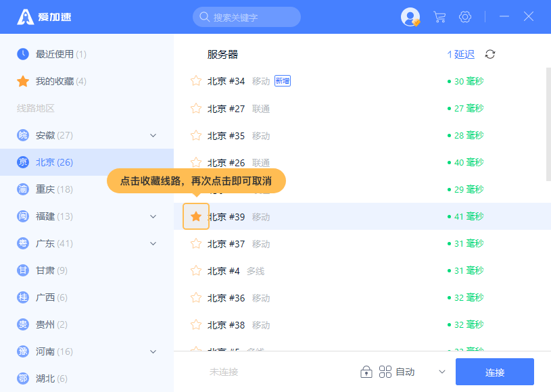
Task: Open the 自动 mode dropdown
Action: pyautogui.click(x=441, y=372)
